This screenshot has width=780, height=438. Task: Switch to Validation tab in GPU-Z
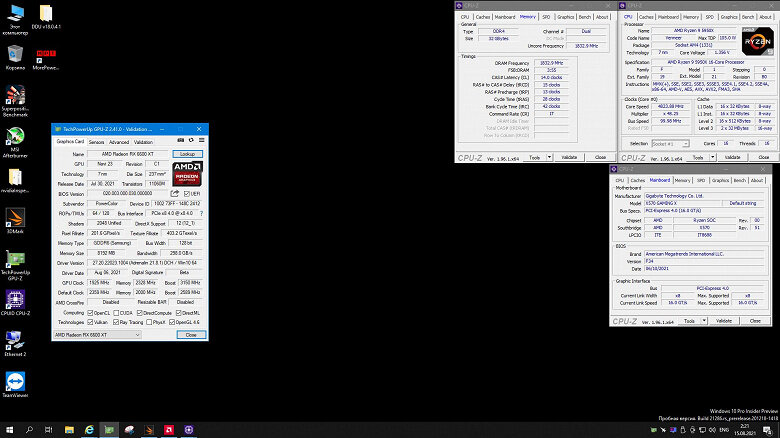pos(143,142)
